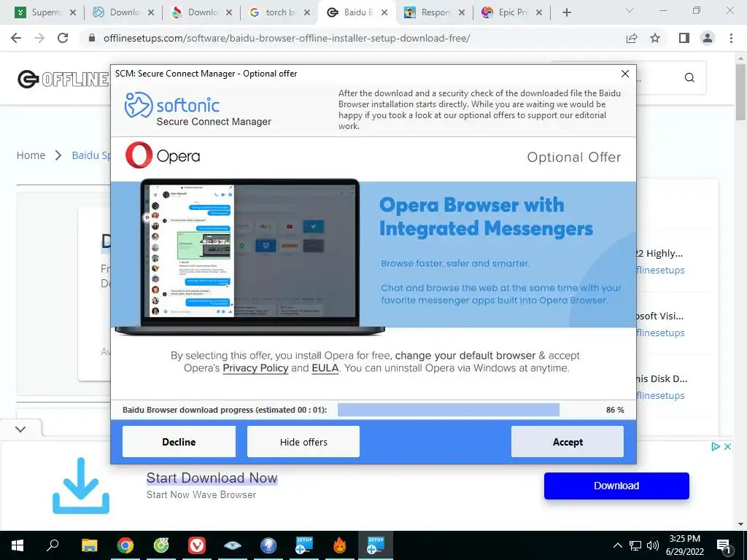
Task: Show hidden system tray icons
Action: click(x=617, y=545)
